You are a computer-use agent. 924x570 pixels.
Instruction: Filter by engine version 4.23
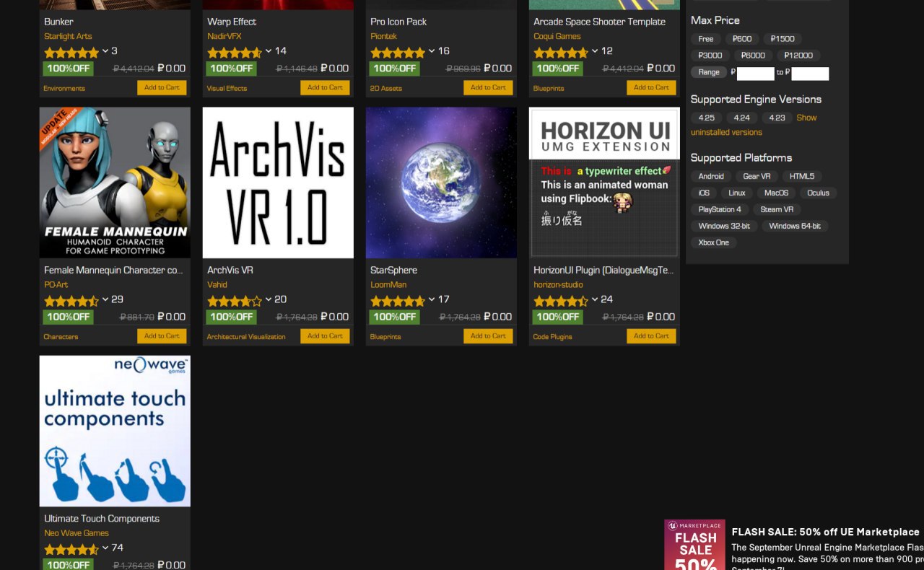pos(777,118)
